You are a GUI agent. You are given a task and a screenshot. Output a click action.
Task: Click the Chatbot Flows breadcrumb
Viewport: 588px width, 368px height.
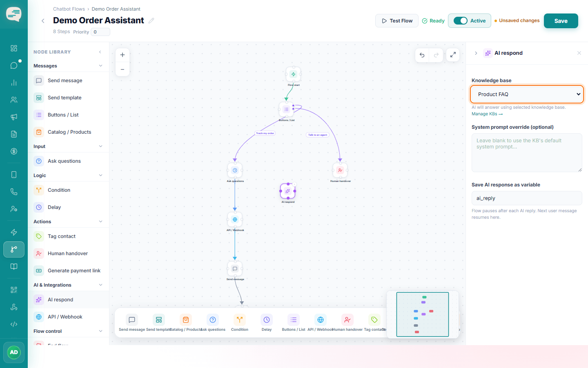point(69,9)
